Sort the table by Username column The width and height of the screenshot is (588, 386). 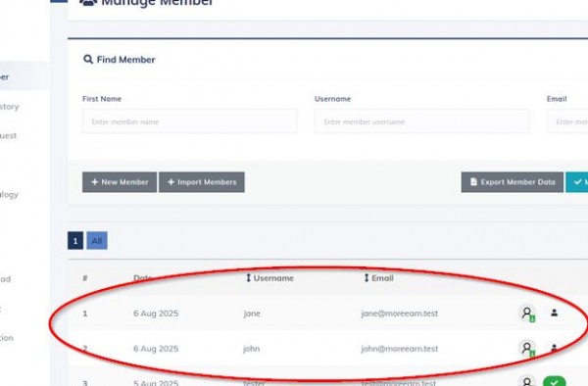269,278
